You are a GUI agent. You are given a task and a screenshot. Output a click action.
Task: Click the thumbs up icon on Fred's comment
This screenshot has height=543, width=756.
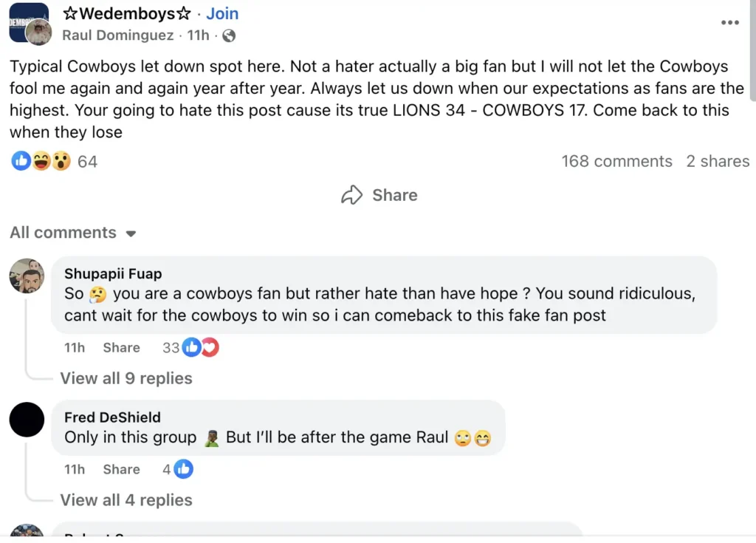tap(184, 469)
